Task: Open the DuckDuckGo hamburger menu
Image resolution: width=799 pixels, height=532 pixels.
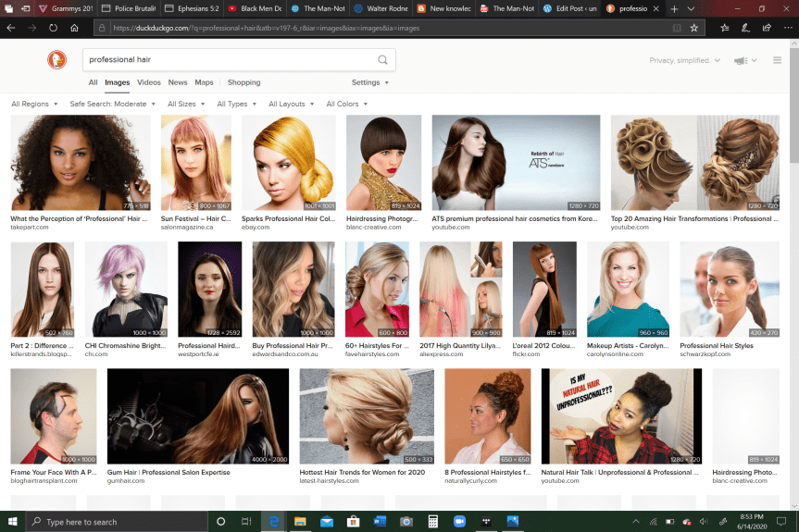Action: [x=779, y=60]
